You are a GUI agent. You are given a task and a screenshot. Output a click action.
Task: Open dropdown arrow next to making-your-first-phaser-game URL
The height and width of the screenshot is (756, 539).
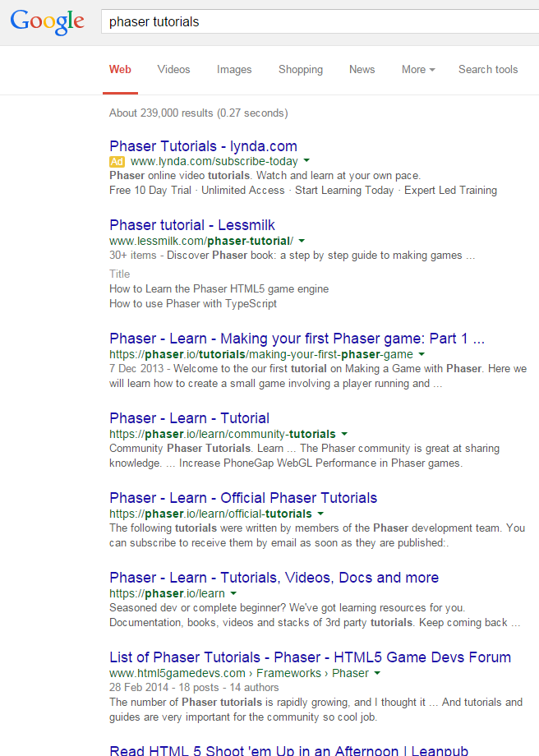tap(422, 354)
